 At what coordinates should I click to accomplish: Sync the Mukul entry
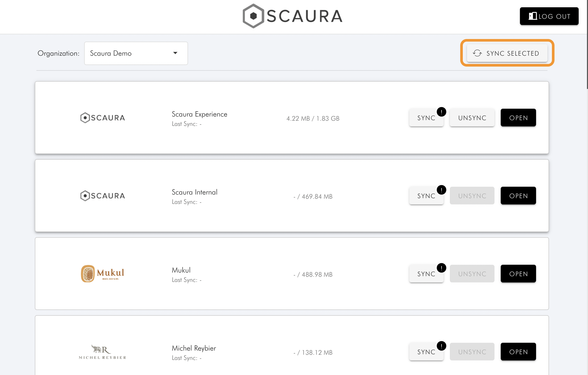tap(426, 274)
